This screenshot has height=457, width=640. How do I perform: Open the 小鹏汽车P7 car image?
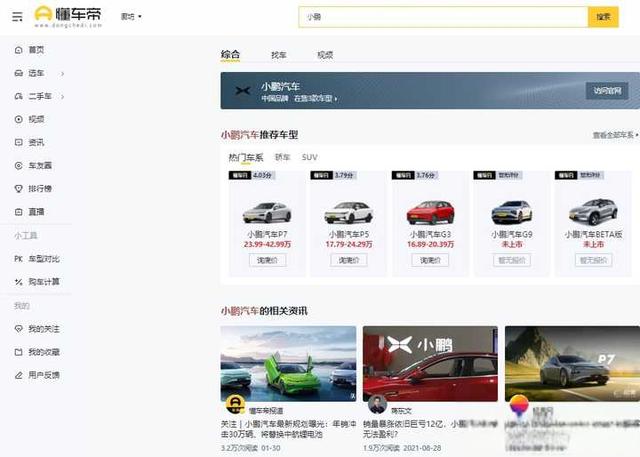(x=267, y=212)
